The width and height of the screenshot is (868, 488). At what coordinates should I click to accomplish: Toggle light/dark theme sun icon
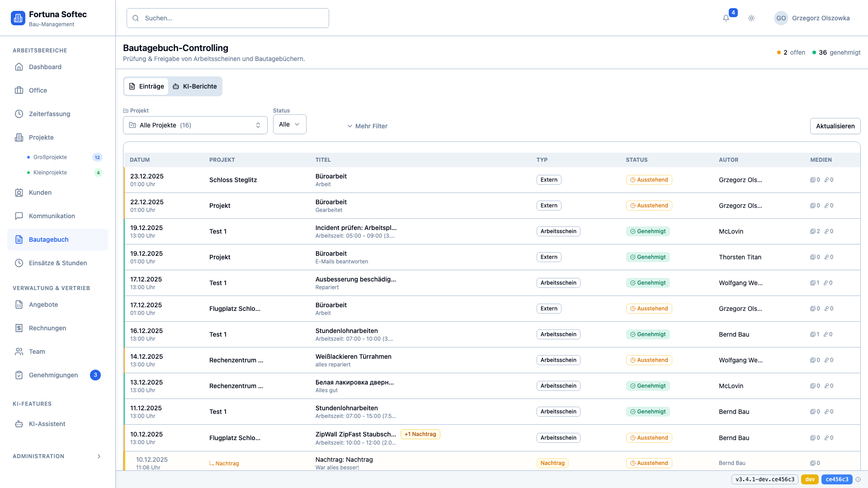[x=751, y=18]
